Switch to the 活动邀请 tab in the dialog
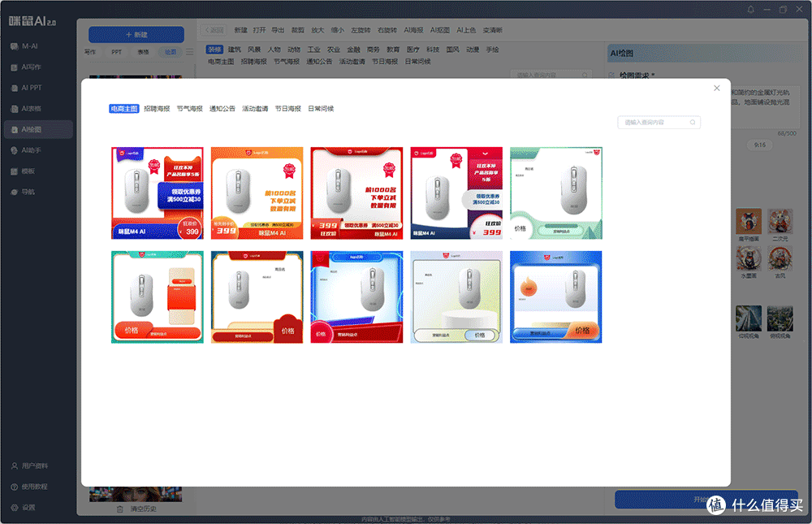Viewport: 812px width, 524px height. [255, 108]
